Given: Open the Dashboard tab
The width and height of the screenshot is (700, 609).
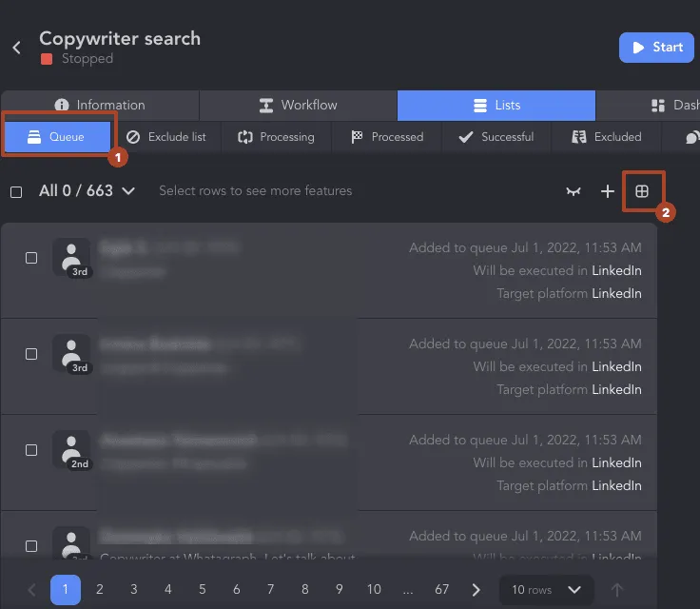Looking at the screenshot, I should tap(649, 106).
